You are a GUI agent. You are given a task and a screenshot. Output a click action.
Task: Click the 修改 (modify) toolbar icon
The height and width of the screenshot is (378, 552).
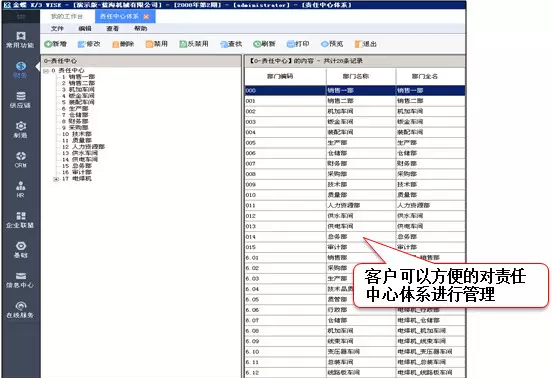tap(89, 44)
